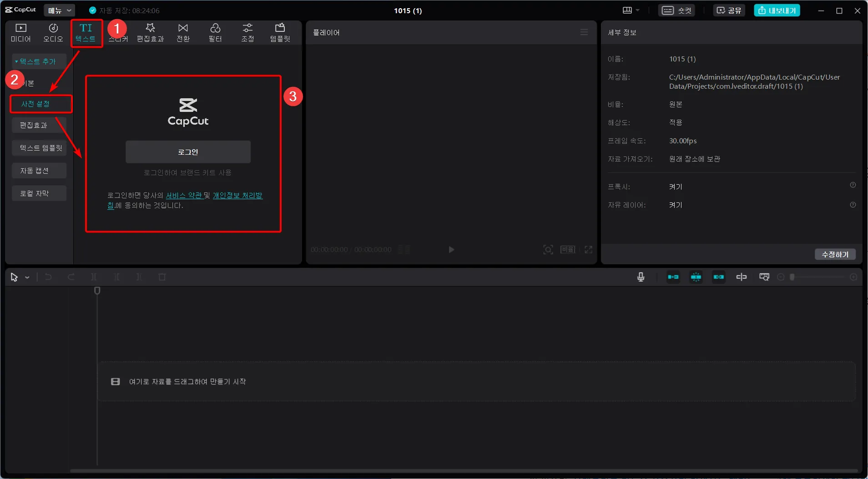868x479 pixels.
Task: Open the player panel hamburger menu
Action: click(584, 32)
